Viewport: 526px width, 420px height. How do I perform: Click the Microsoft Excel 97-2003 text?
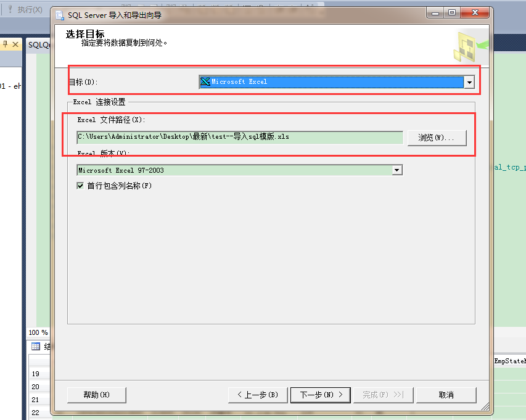(121, 170)
